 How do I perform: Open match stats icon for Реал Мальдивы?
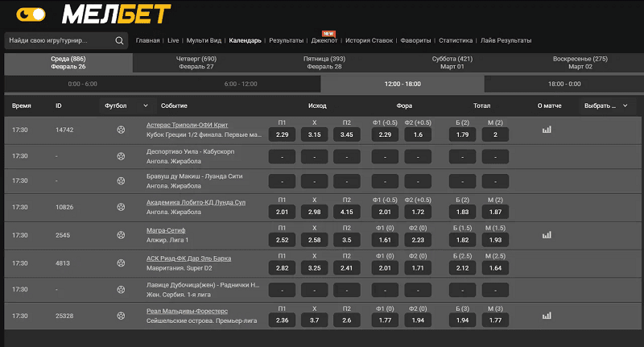point(547,316)
